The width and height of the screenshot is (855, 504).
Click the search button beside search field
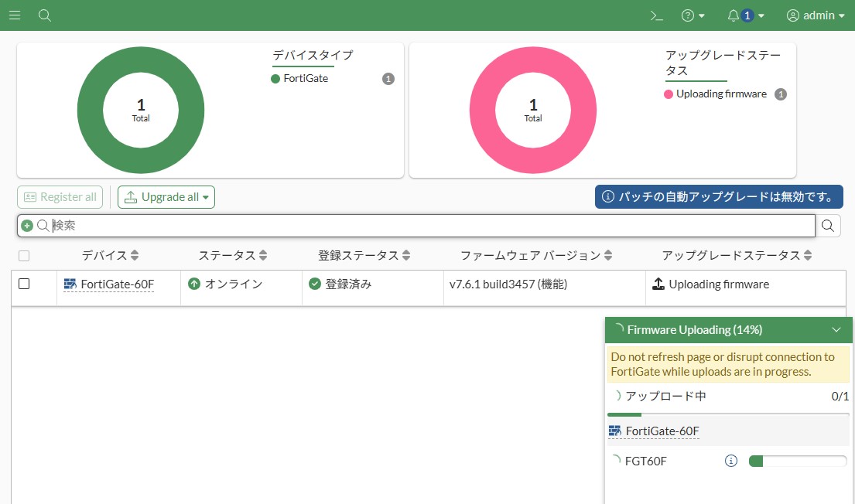click(828, 226)
